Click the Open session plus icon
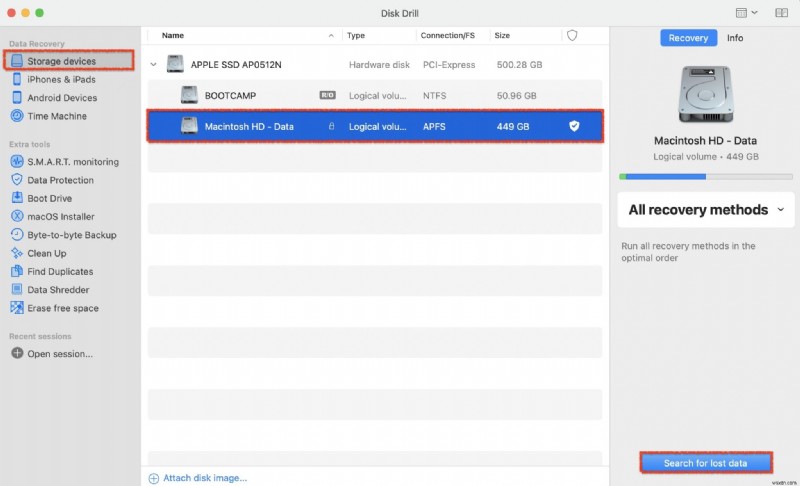The width and height of the screenshot is (800, 486). point(17,353)
